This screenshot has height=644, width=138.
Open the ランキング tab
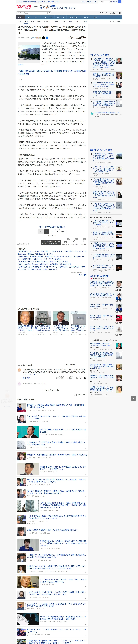point(86,17)
